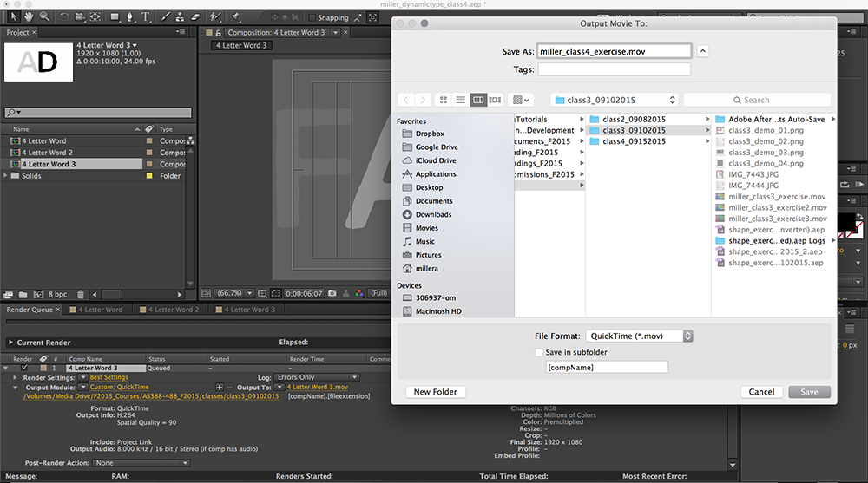
Task: Collapse the save dialog with the arrow button
Action: 702,51
